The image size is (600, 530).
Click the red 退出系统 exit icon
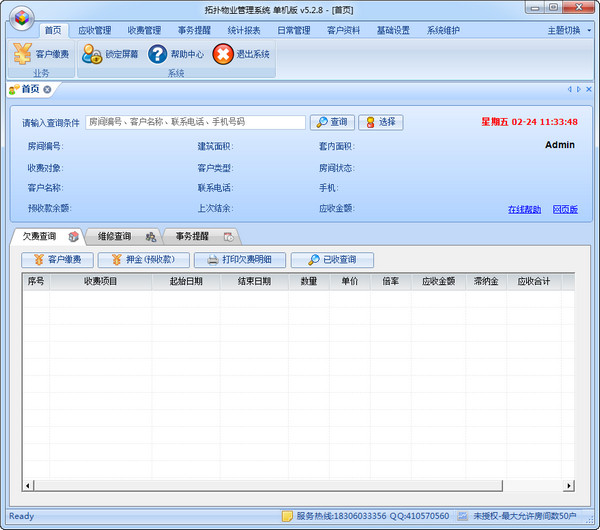coord(224,54)
